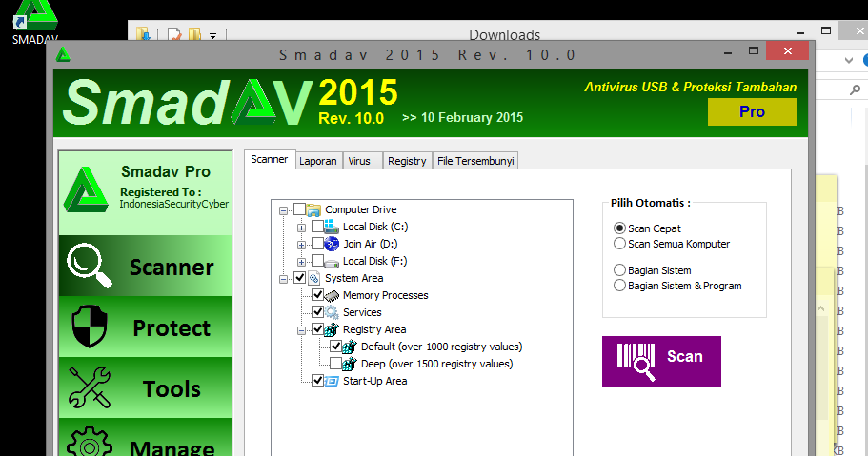Image resolution: width=868 pixels, height=456 pixels.
Task: Switch to the Scanner tab
Action: coord(269,159)
